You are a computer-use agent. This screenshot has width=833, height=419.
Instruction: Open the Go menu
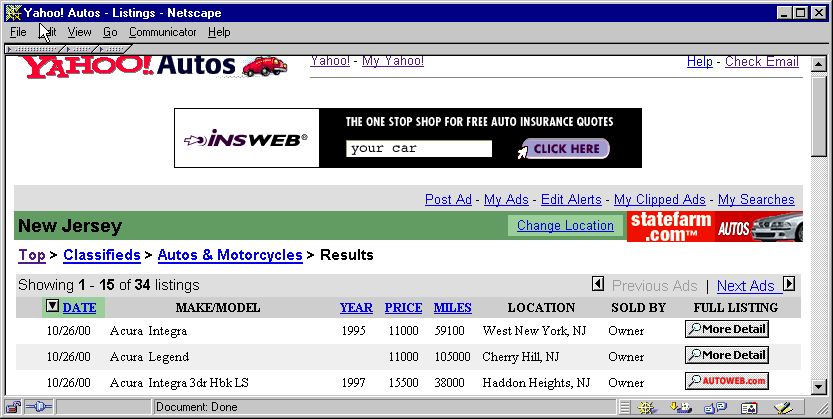click(x=110, y=32)
